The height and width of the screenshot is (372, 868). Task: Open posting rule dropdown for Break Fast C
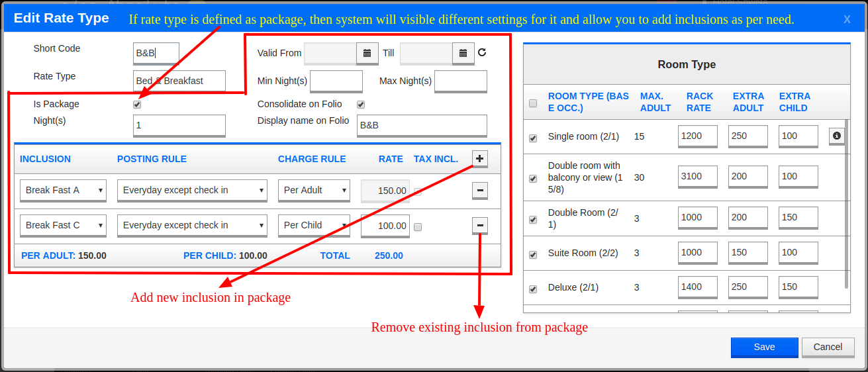[192, 226]
